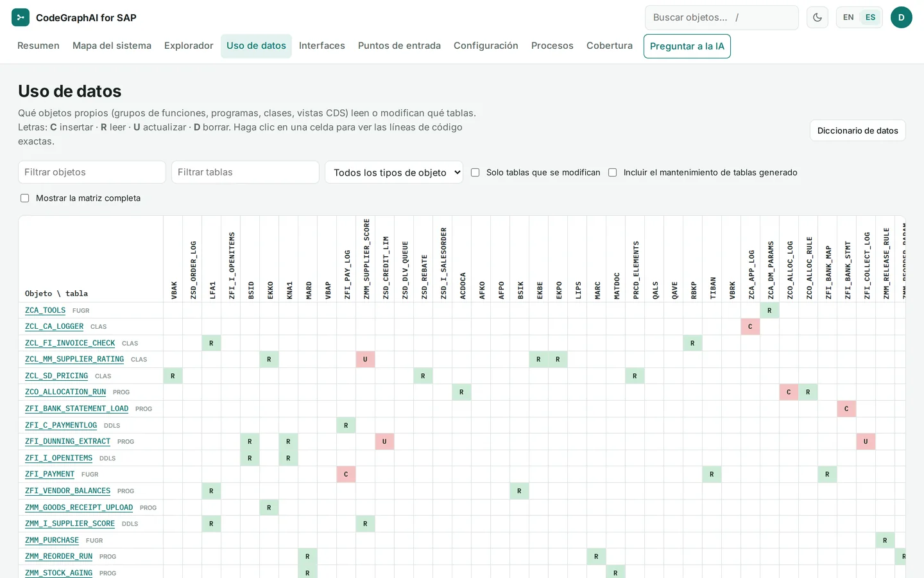Toggle dark mode with the moon icon
The image size is (924, 578).
(x=817, y=17)
